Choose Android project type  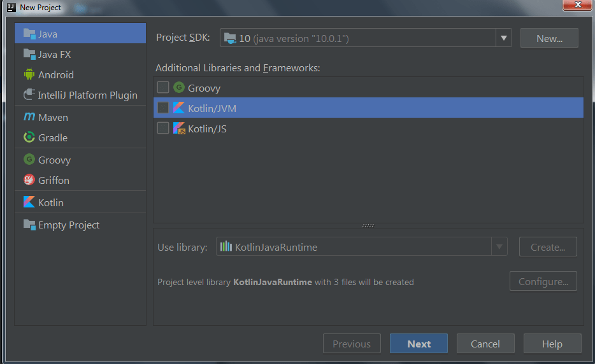click(x=80, y=74)
